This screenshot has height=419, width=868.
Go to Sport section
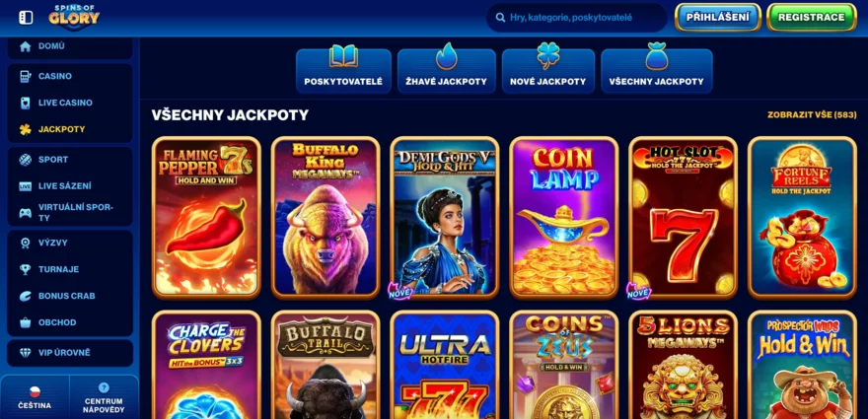pos(70,160)
